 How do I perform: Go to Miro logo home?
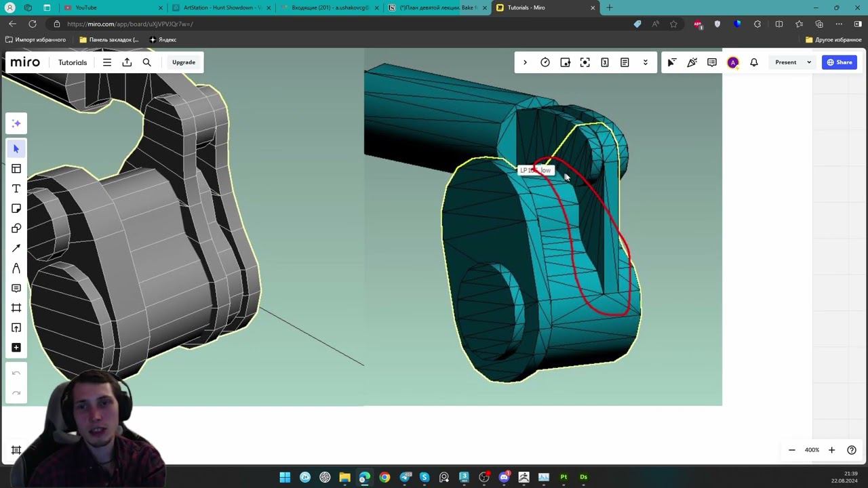(x=25, y=62)
